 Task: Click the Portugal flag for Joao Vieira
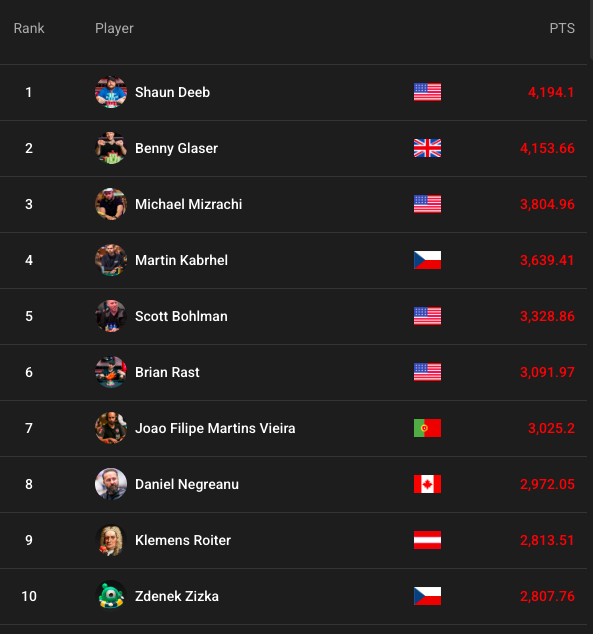pos(427,428)
